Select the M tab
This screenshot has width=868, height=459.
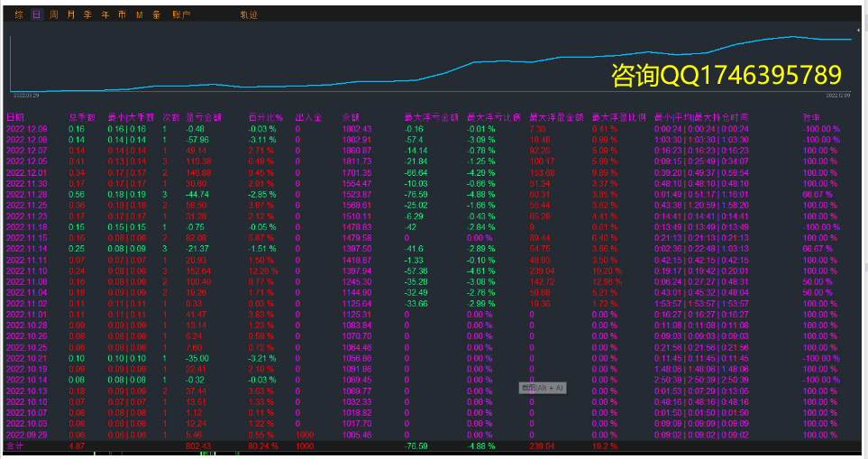point(139,15)
